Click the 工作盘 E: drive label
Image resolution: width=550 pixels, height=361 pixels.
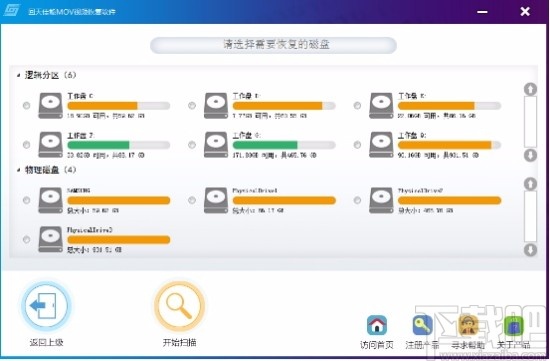[x=412, y=96]
